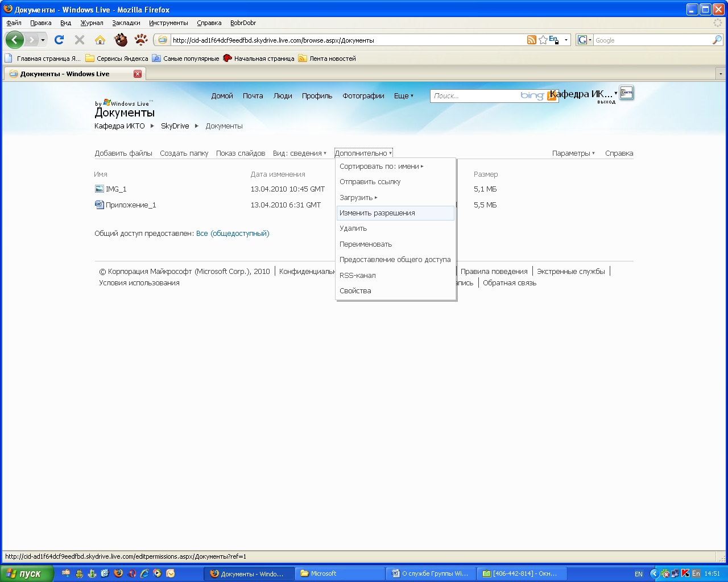
Task: Click the BobrDobr beaver face toolbar icon
Action: [121, 40]
